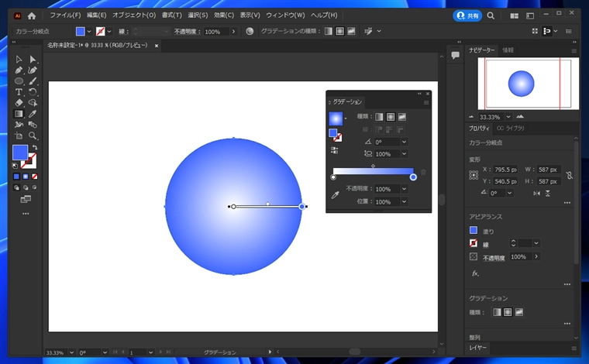Select the Artboard tool

[19, 136]
